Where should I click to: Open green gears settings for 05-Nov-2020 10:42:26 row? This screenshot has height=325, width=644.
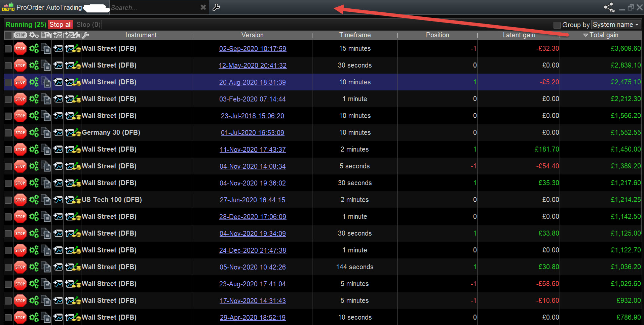(x=34, y=267)
